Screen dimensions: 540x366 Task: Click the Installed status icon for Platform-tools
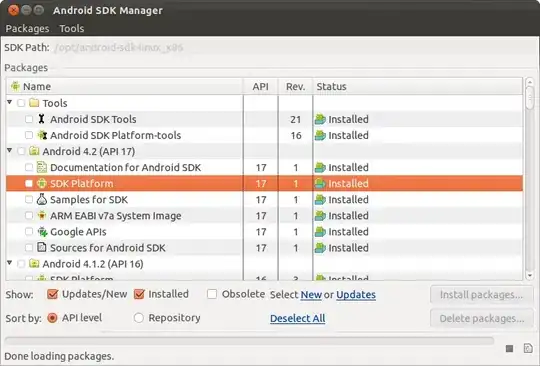320,135
